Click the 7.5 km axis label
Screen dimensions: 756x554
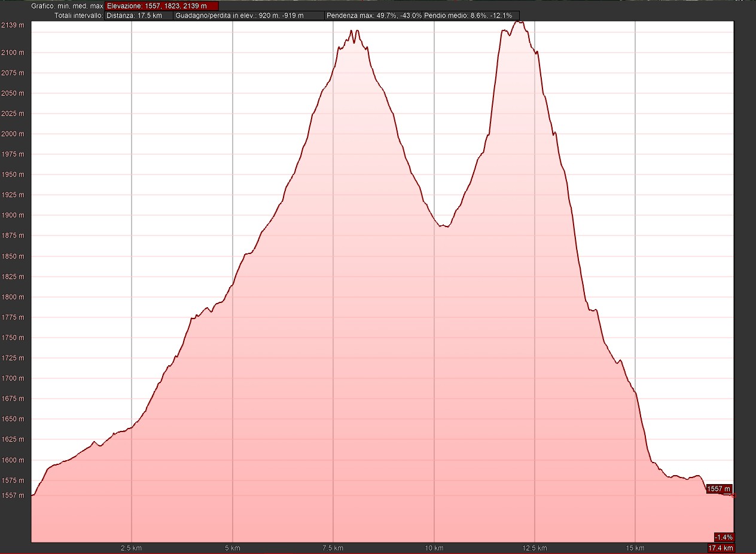point(333,548)
